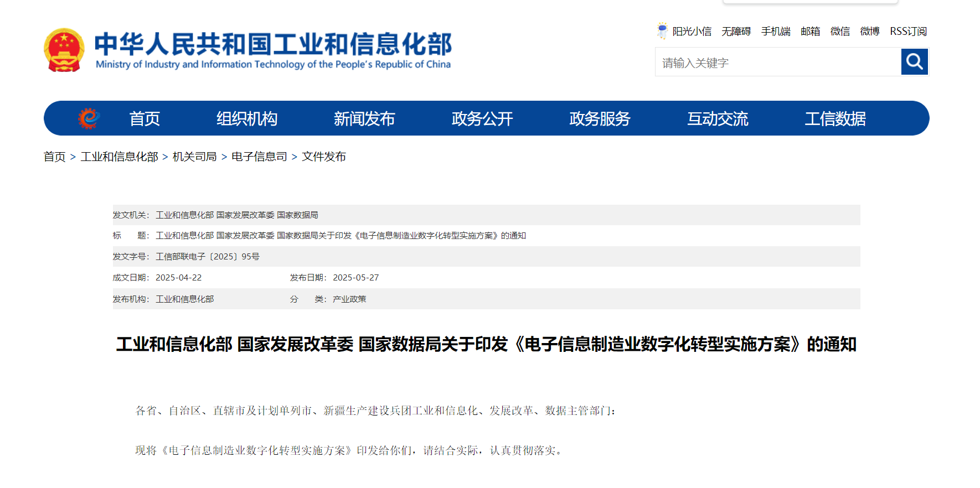This screenshot has width=980, height=488.
Task: Click the gear logo in navigation bar
Action: click(x=88, y=118)
